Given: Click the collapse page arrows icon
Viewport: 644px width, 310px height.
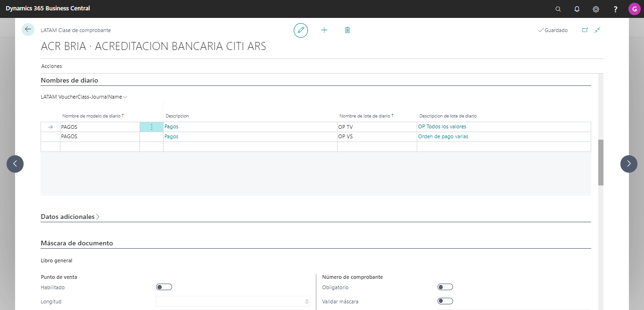Looking at the screenshot, I should (597, 30).
